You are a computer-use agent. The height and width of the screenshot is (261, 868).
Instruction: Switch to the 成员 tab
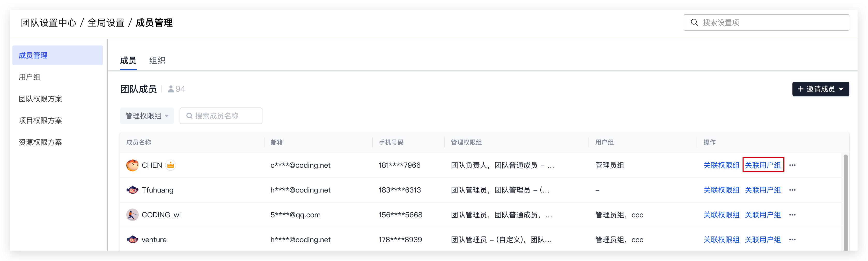click(128, 60)
